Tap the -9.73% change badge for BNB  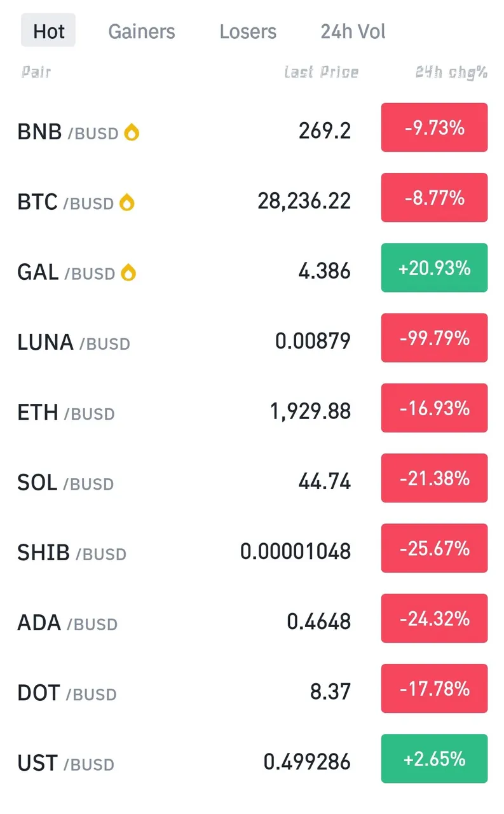point(434,128)
